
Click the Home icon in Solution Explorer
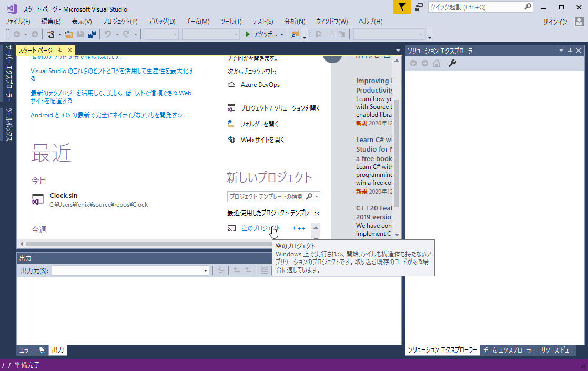coord(437,63)
